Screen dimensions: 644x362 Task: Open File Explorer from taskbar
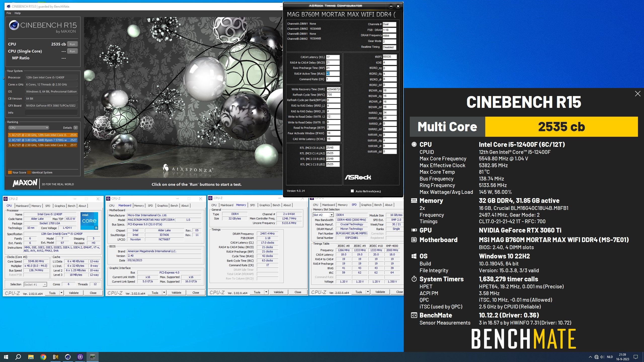(x=31, y=357)
